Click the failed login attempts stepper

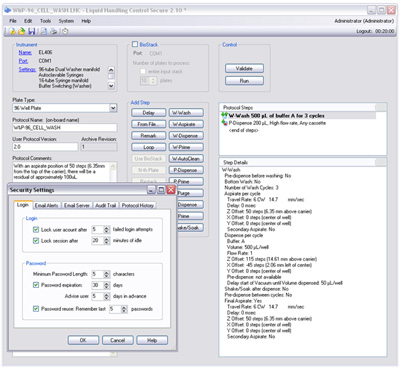tap(106, 230)
